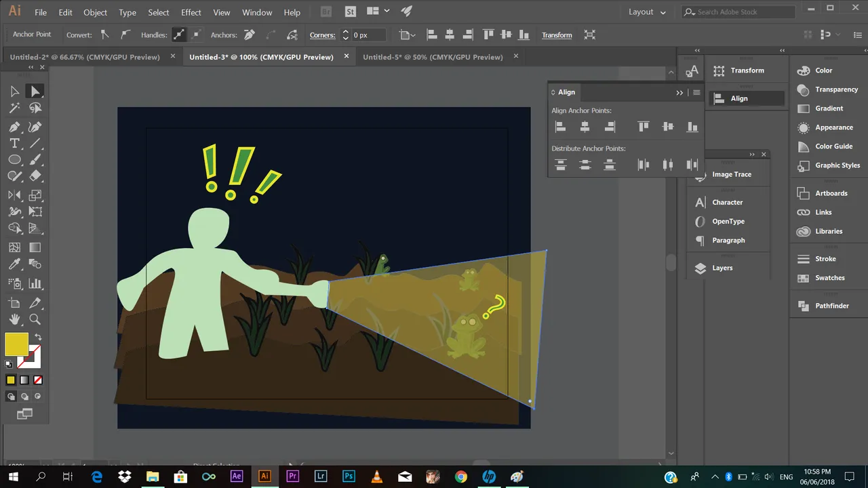Open the Object menu
The height and width of the screenshot is (488, 868).
click(x=95, y=12)
